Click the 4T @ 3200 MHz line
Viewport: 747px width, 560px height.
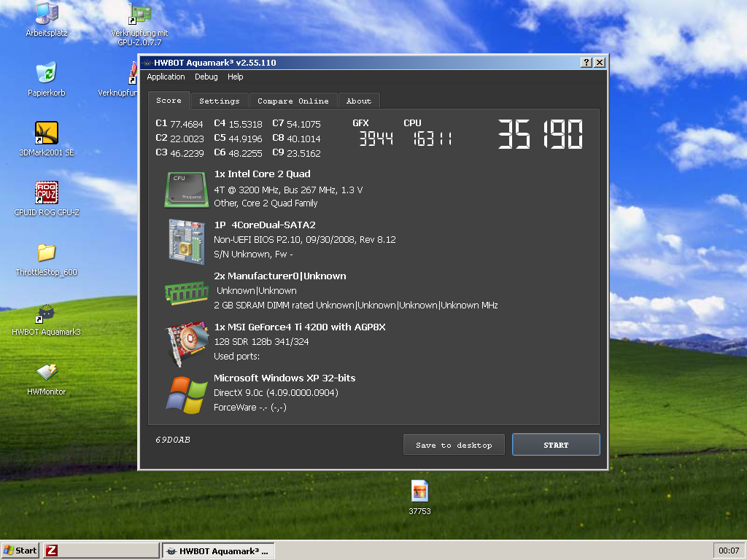288,190
